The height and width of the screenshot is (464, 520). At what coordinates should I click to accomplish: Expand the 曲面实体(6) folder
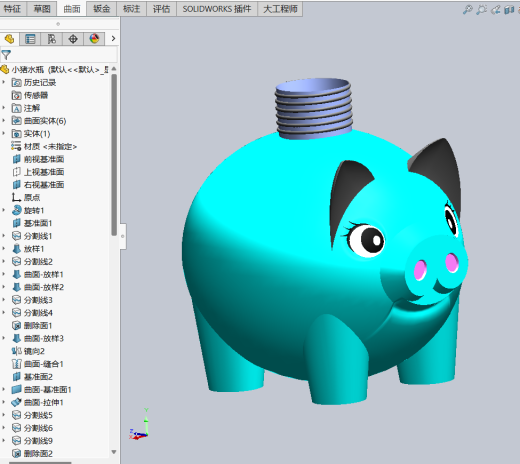[4, 120]
